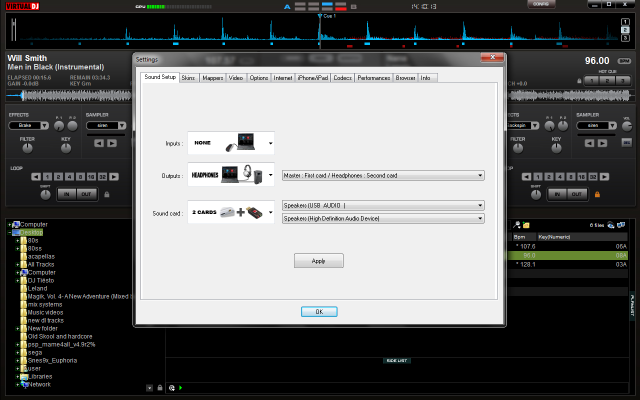Open the right deck Backspin effect dropdown
This screenshot has width=640, height=400.
(535, 125)
